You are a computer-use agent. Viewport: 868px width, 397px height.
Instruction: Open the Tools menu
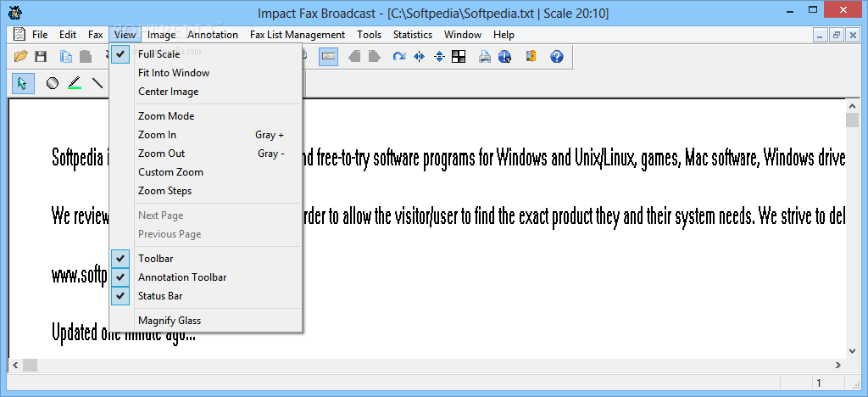tap(370, 34)
